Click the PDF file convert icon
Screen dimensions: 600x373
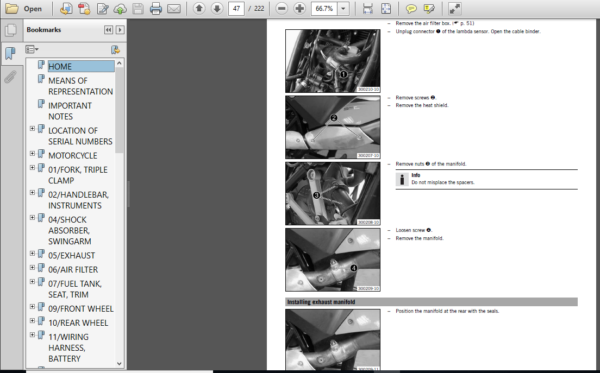84,8
